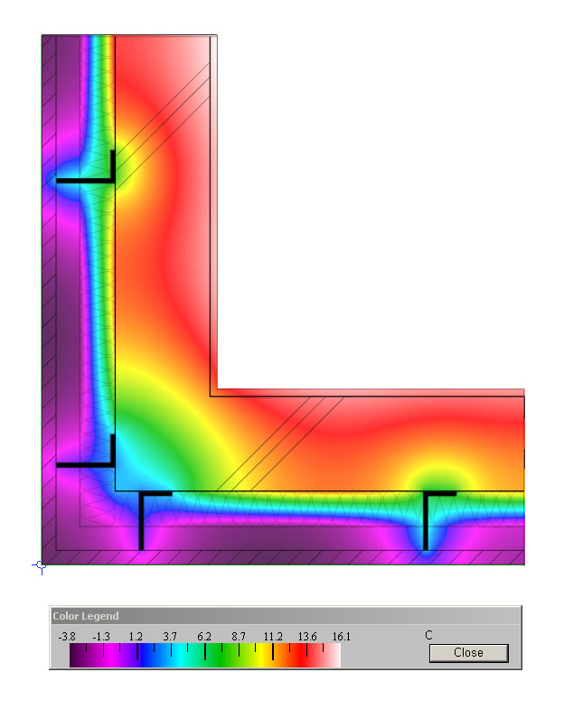Screen dimensions: 564x728
Task: Pick the white end of the legend
Action: [x=333, y=656]
